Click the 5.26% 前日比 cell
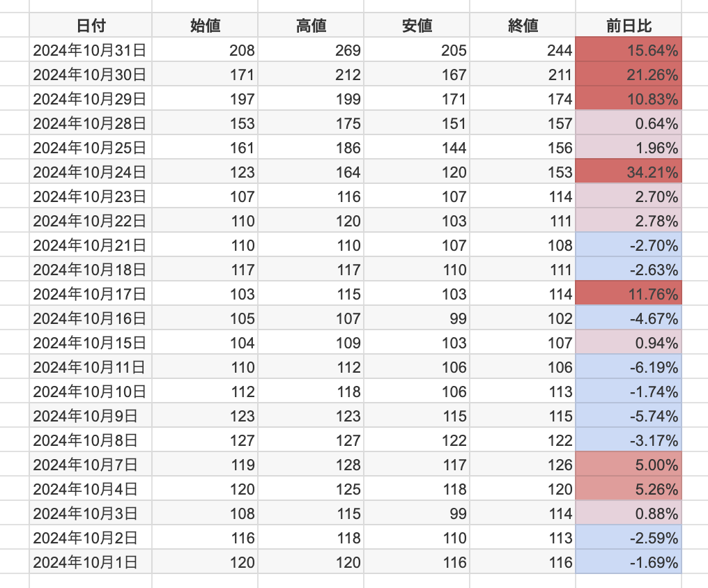This screenshot has width=708, height=588. point(629,489)
